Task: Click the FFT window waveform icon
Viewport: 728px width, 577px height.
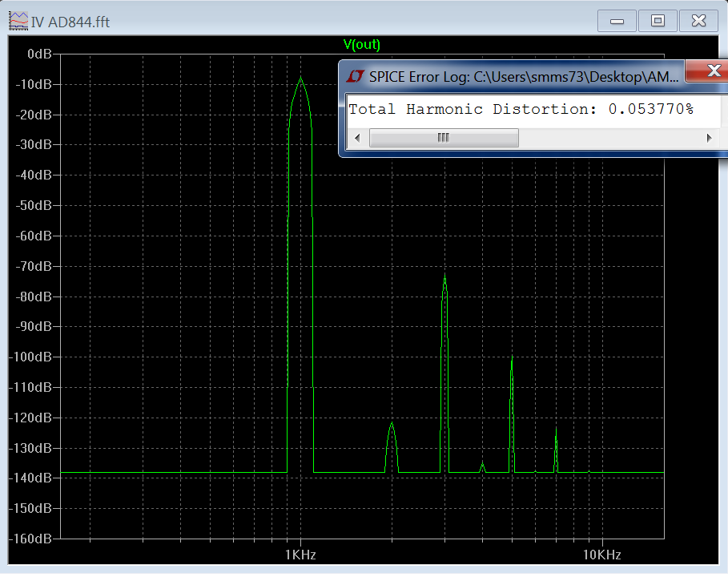Action: tap(18, 22)
